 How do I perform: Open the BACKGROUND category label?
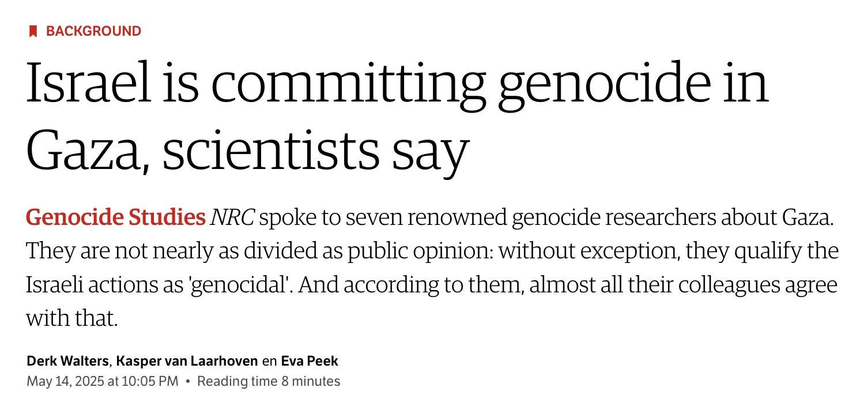pos(93,31)
